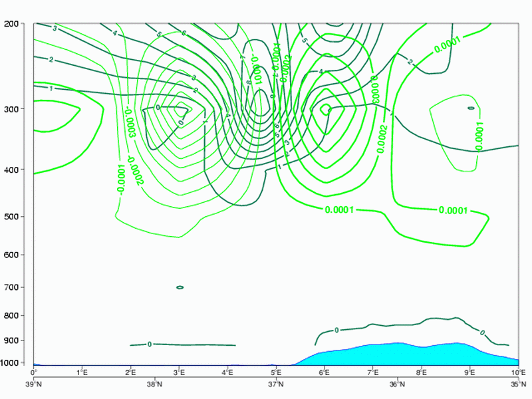Click the 37°N latitude label
This screenshot has height=399, width=532.
(275, 384)
